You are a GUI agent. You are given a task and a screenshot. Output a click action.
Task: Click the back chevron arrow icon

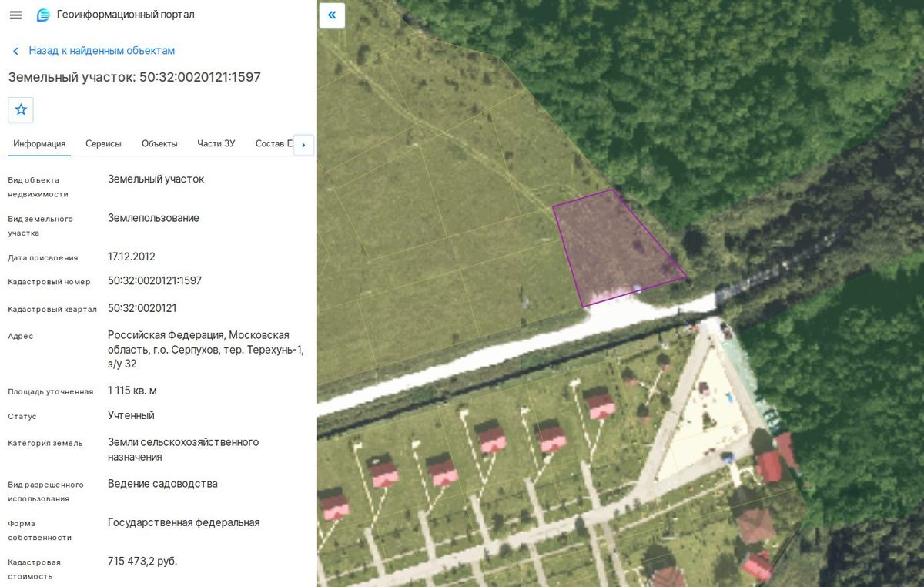[15, 51]
